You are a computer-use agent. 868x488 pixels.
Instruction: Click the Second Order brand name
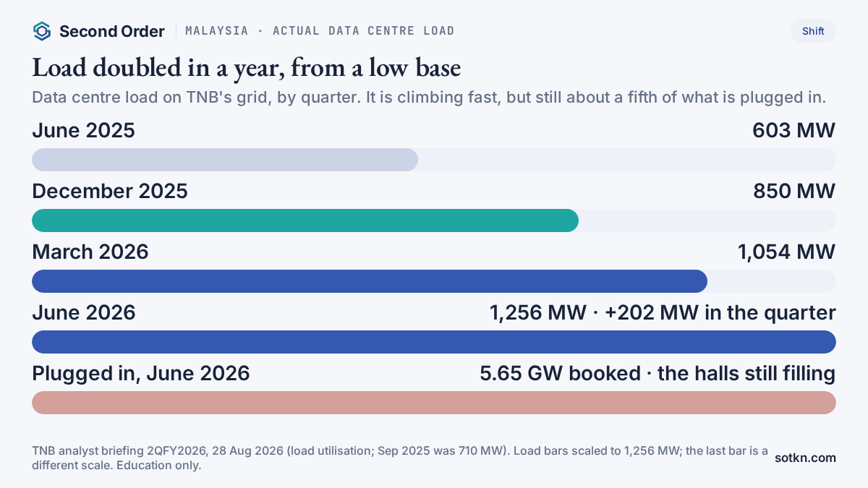click(112, 31)
